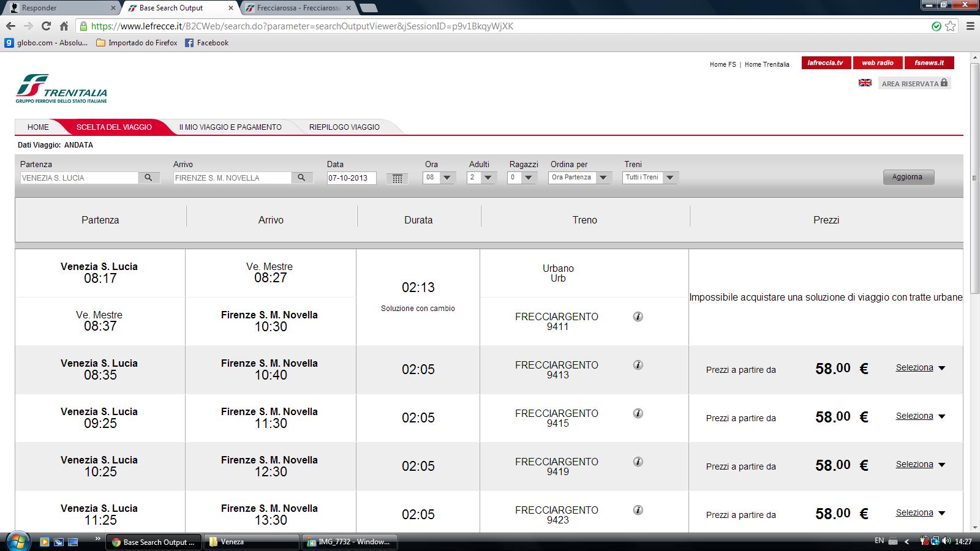The width and height of the screenshot is (980, 551).
Task: Follow Home Trenitalia link
Action: (767, 64)
